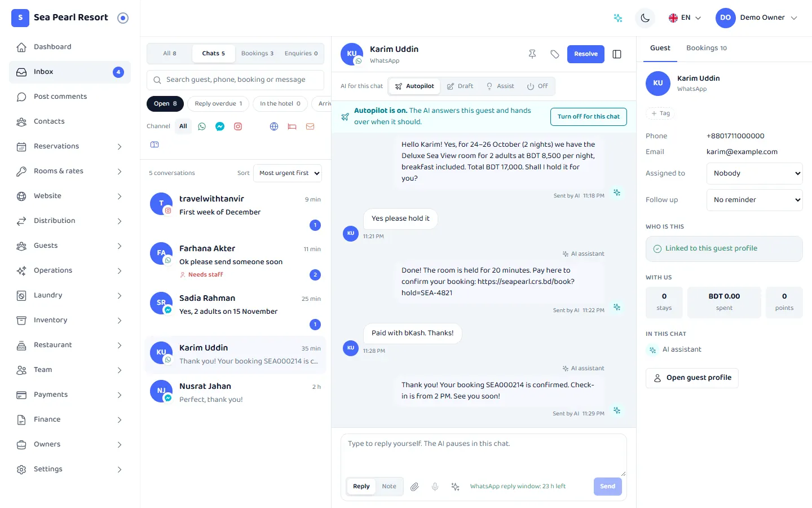The width and height of the screenshot is (812, 508).
Task: Select the Reply overdue filter chip
Action: 218,104
